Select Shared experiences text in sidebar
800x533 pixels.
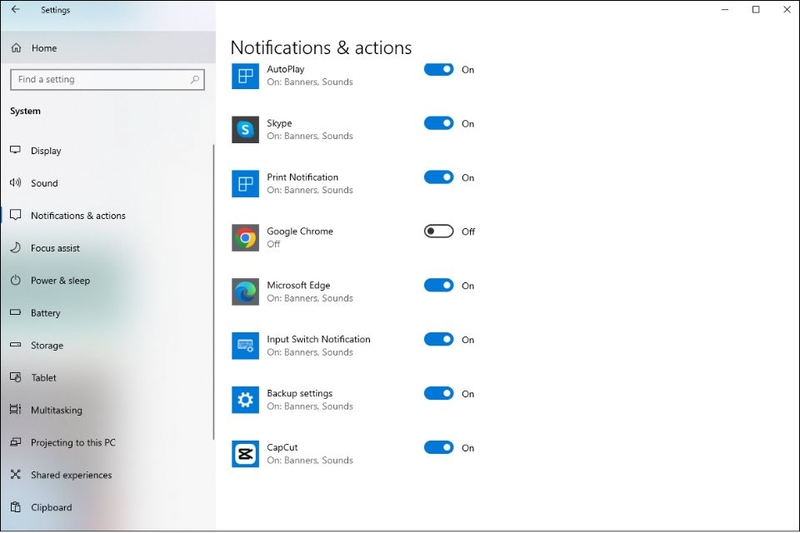[71, 475]
